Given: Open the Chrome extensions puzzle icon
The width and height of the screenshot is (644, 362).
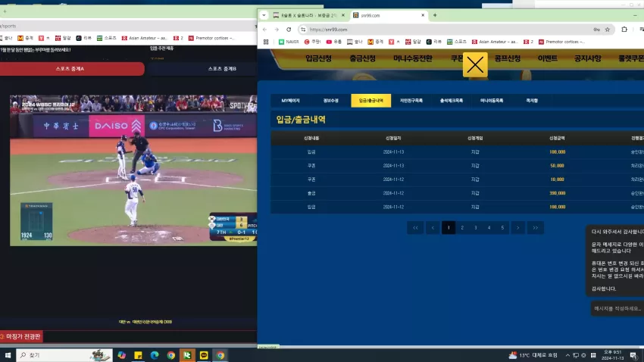Looking at the screenshot, I should click(x=624, y=30).
